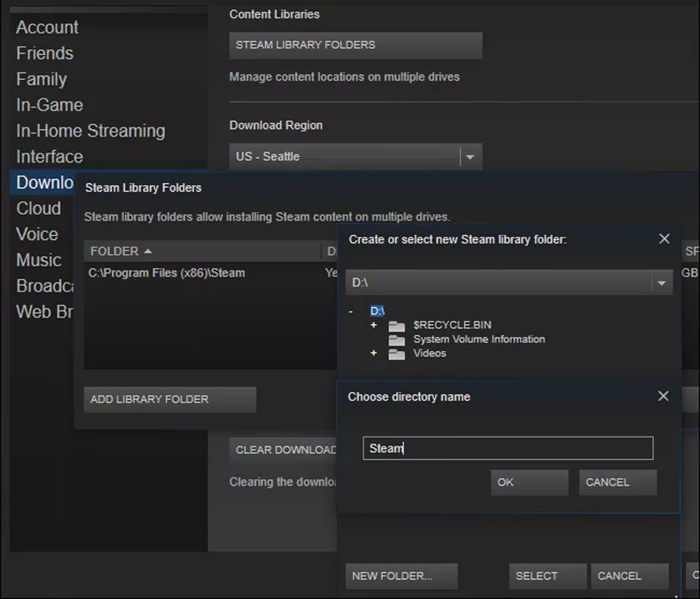Expand the Videos folder tree node
The height and width of the screenshot is (599, 700).
point(374,353)
